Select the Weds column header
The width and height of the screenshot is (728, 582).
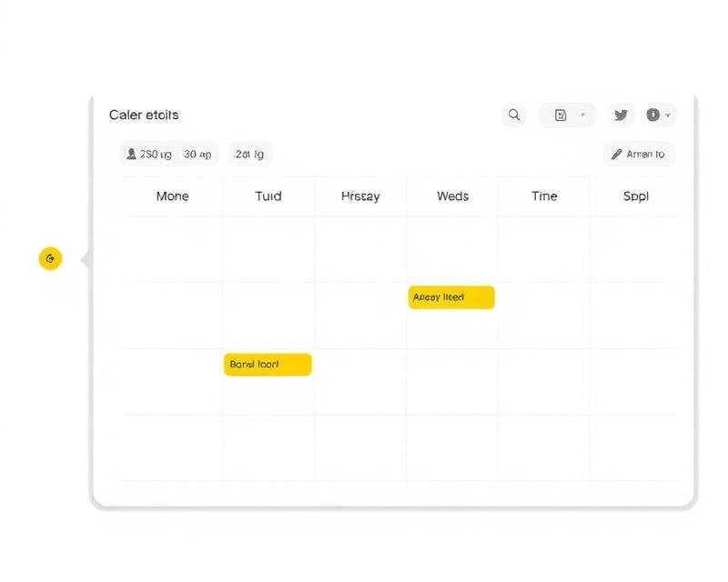(451, 196)
